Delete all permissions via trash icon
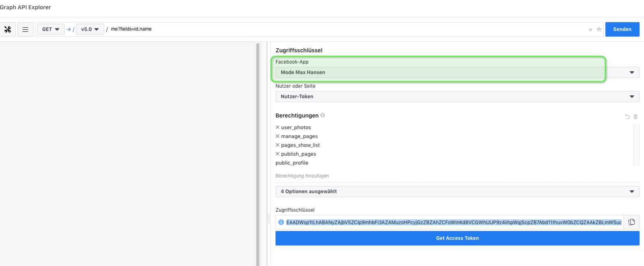644x266 pixels. click(636, 117)
